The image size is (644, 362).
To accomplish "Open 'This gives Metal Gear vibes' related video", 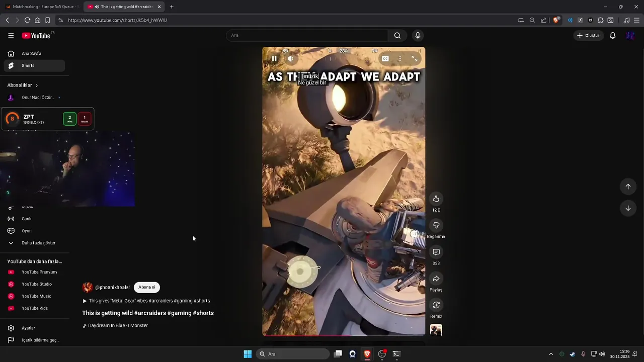I will click(x=146, y=301).
